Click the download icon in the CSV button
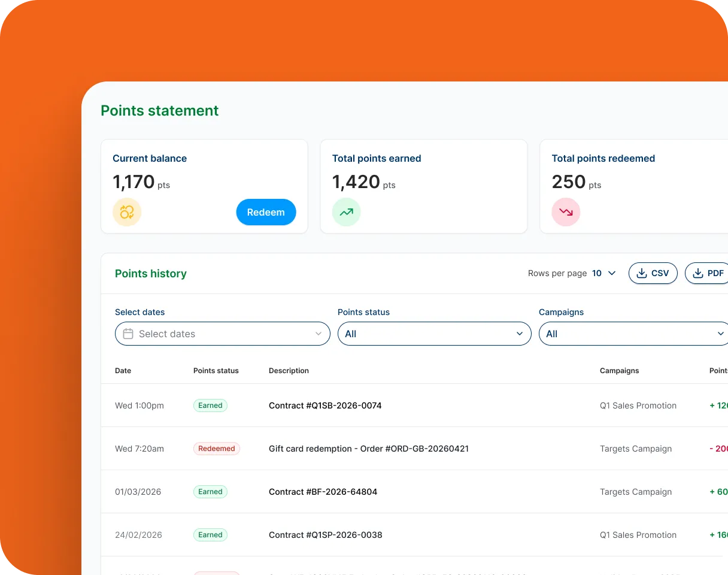Image resolution: width=728 pixels, height=575 pixels. (642, 273)
